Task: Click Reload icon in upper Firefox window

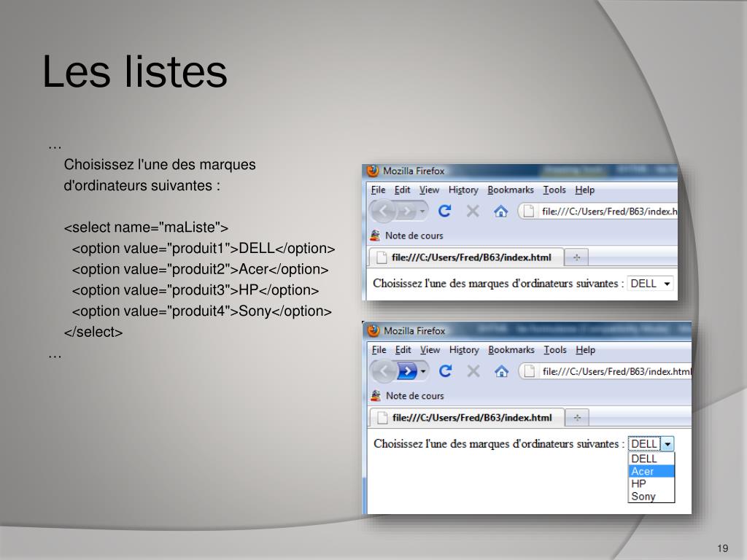Action: click(x=444, y=211)
